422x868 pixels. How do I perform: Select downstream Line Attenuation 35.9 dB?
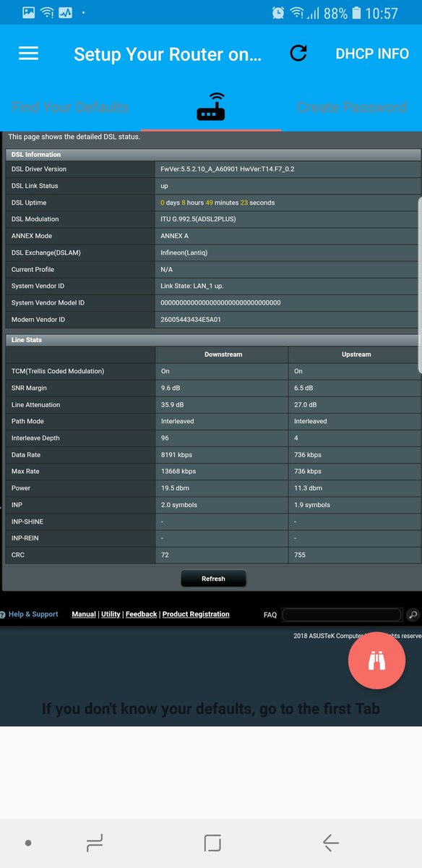coord(172,404)
